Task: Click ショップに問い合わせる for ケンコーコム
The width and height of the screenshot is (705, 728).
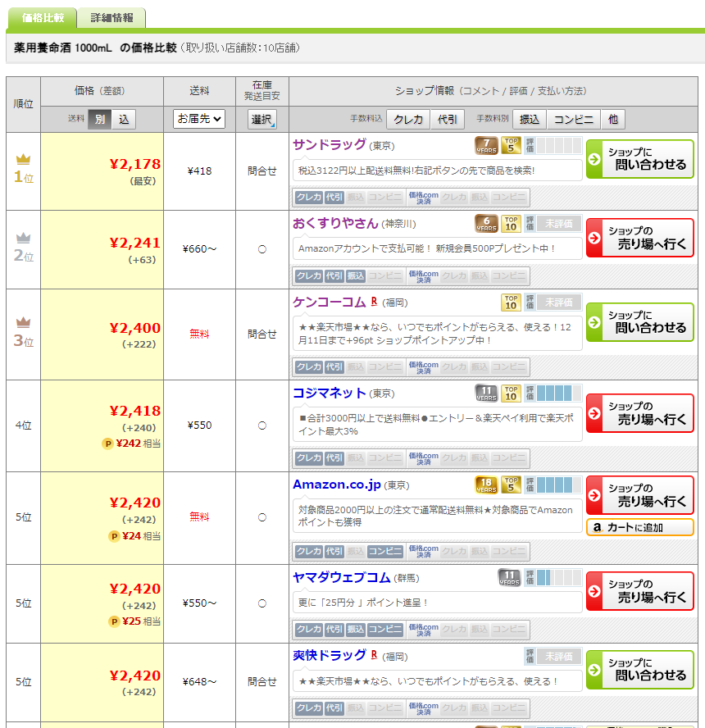Action: pos(640,322)
